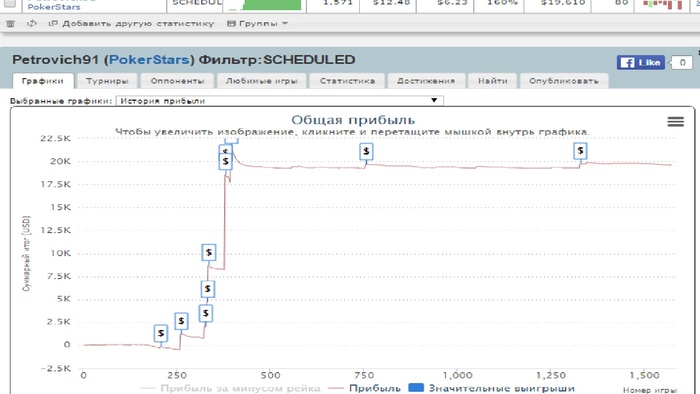Image resolution: width=700 pixels, height=394 pixels.
Task: View the Достижения tab
Action: (x=426, y=81)
